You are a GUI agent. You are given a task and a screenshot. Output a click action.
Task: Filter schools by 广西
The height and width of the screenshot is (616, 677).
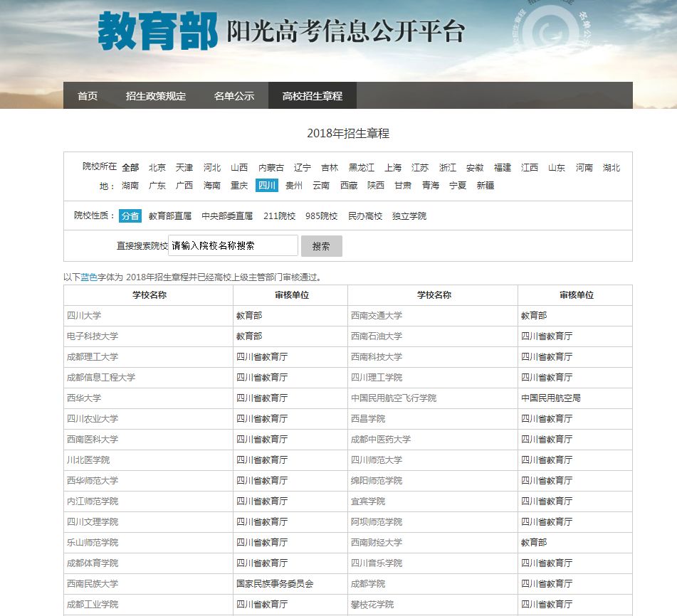(184, 186)
